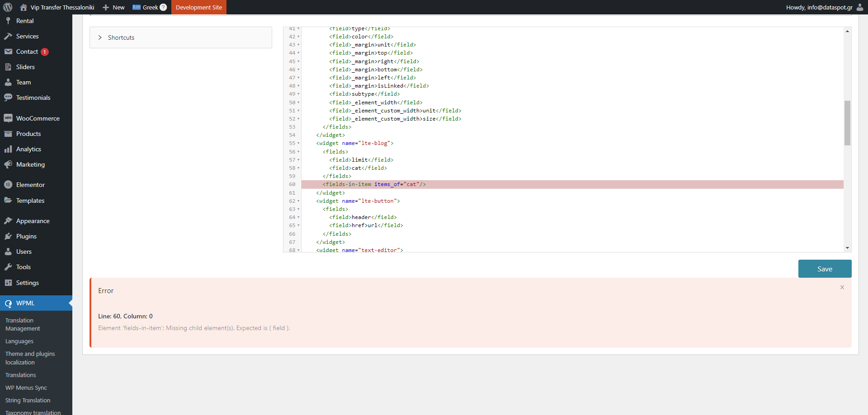Screen dimensions: 868x415
Task: Open the Appearance menu
Action: [33, 221]
